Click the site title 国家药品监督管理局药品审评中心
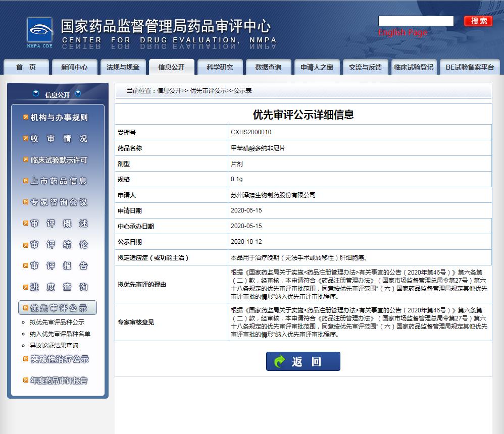This screenshot has width=504, height=434. [166, 26]
